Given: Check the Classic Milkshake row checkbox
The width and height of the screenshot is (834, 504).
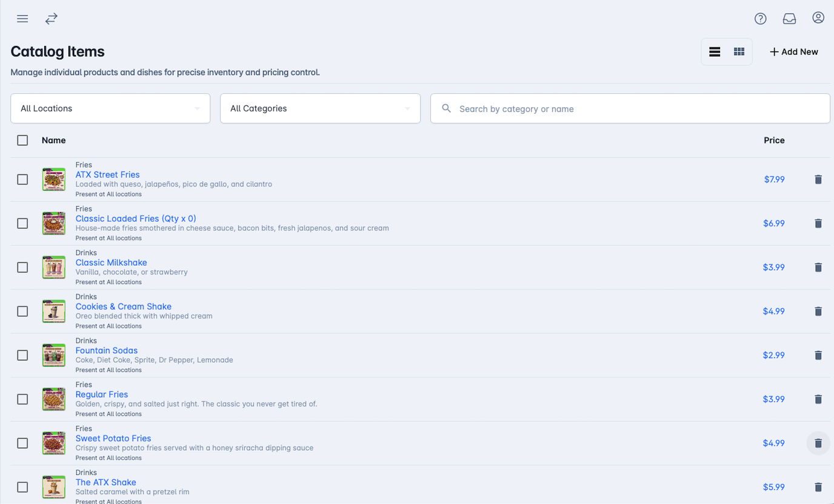Looking at the screenshot, I should tap(22, 267).
